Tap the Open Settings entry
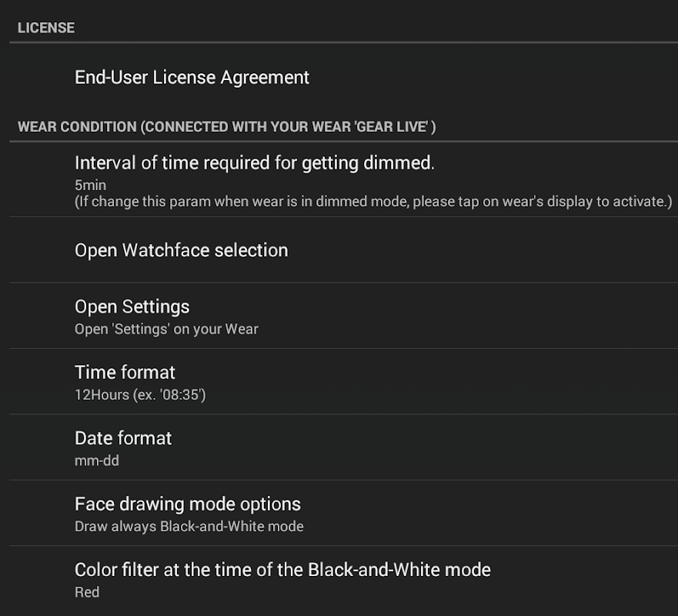Viewport: 678px width, 616px height. 132,306
